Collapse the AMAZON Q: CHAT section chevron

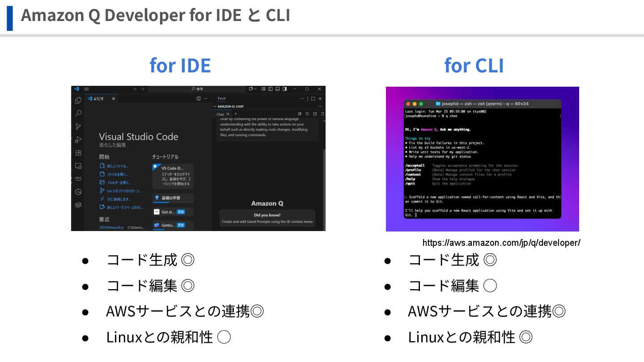tap(215, 106)
